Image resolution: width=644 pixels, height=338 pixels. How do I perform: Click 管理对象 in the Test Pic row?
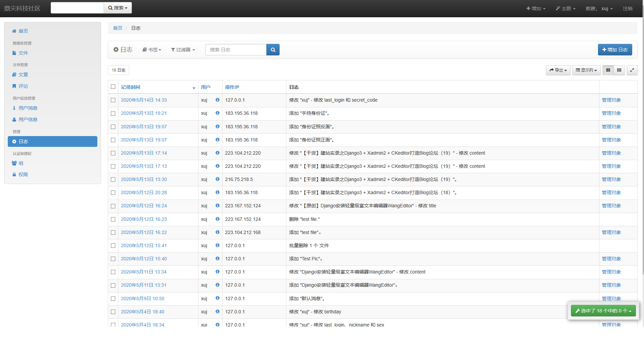[612, 259]
